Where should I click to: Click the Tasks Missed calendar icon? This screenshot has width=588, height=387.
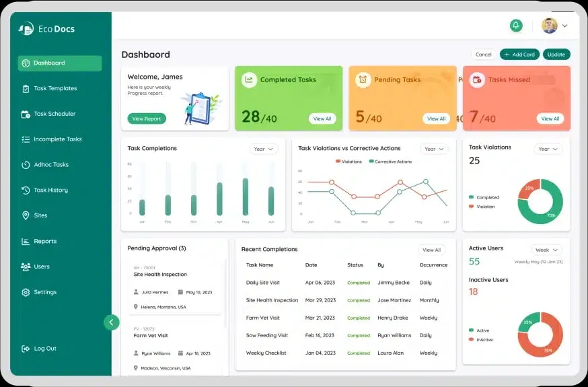[x=477, y=80]
